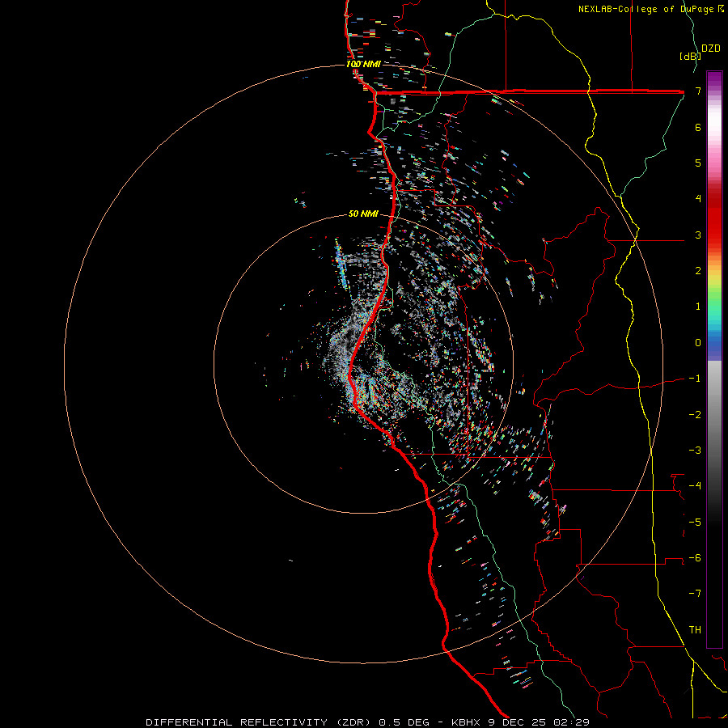
Task: Click the DZD legend title
Action: point(711,49)
